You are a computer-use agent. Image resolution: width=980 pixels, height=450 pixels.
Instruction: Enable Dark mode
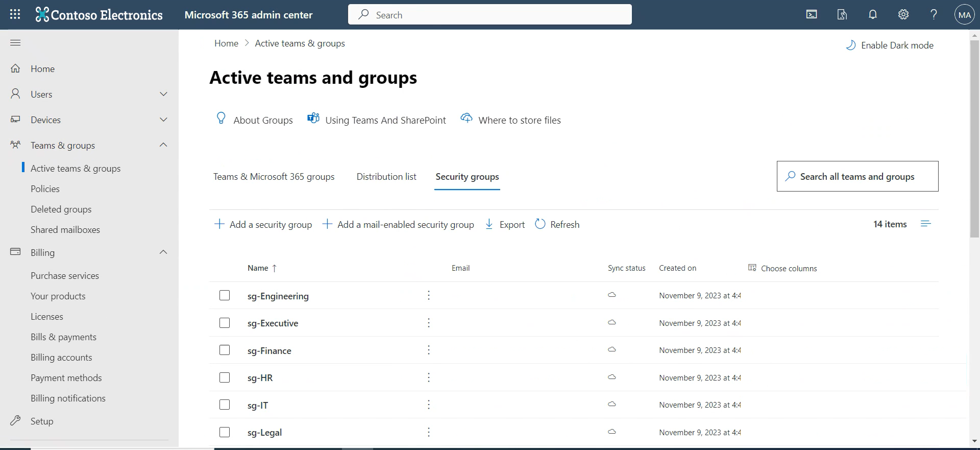tap(890, 45)
